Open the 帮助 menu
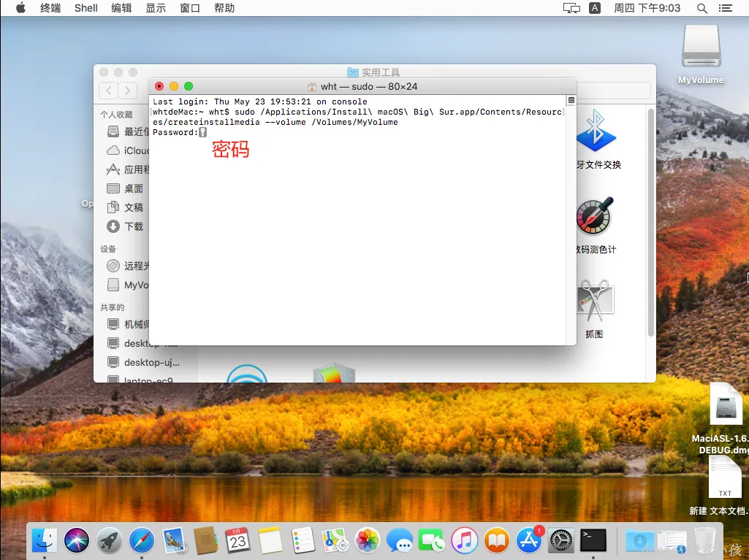 (x=224, y=7)
